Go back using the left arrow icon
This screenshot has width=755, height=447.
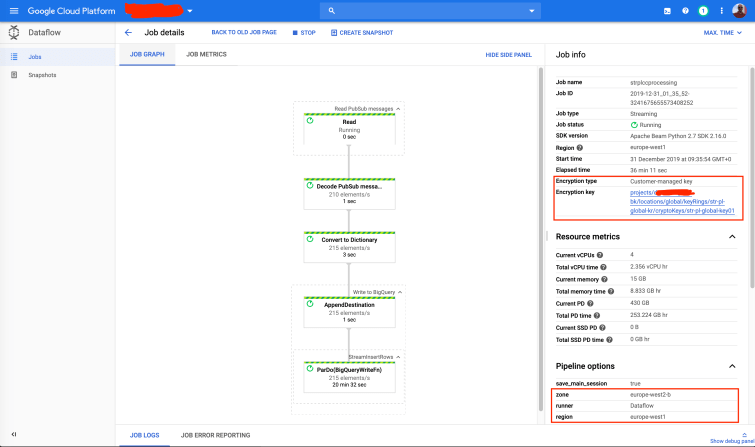[128, 32]
